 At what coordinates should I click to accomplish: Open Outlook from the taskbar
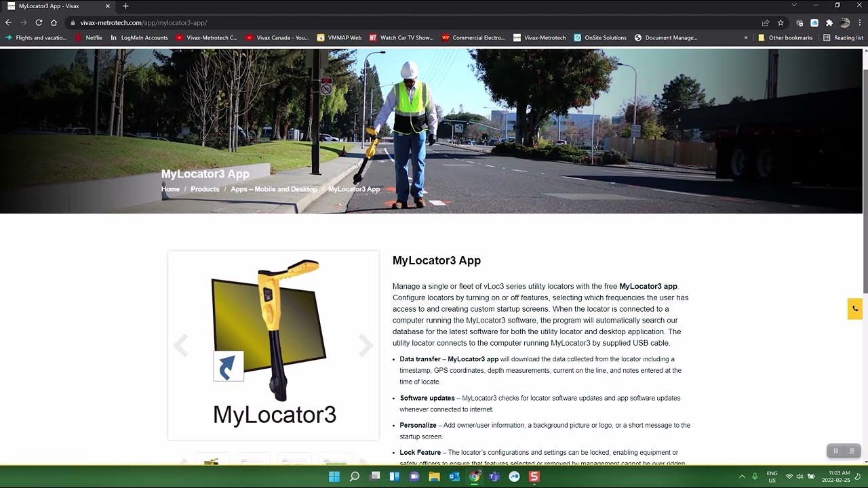point(454,476)
